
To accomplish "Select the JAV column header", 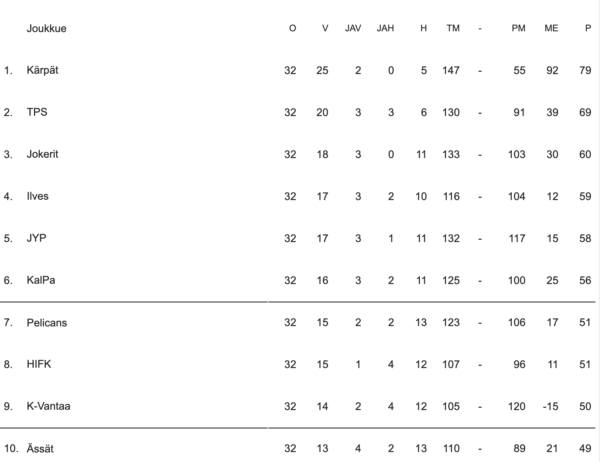I will coord(353,28).
